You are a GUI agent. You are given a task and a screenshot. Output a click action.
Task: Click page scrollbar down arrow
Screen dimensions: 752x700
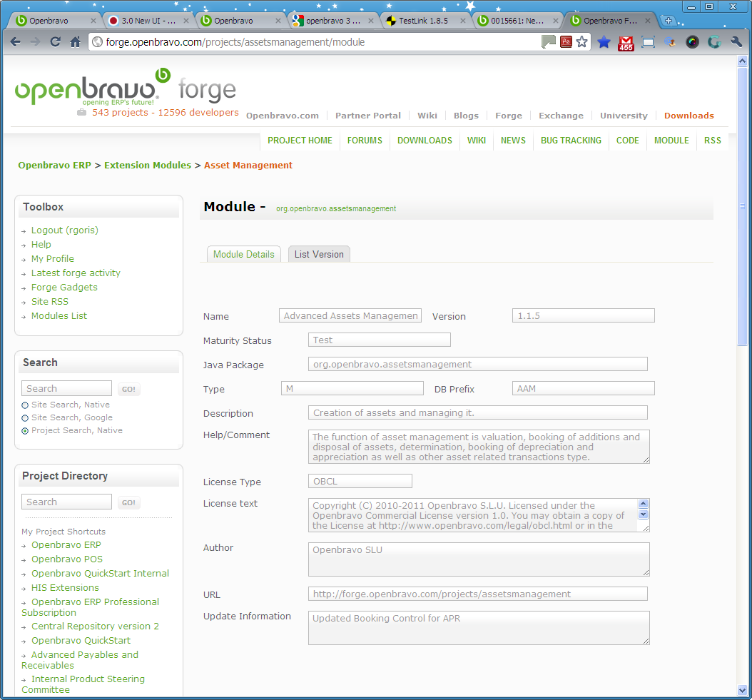742,691
